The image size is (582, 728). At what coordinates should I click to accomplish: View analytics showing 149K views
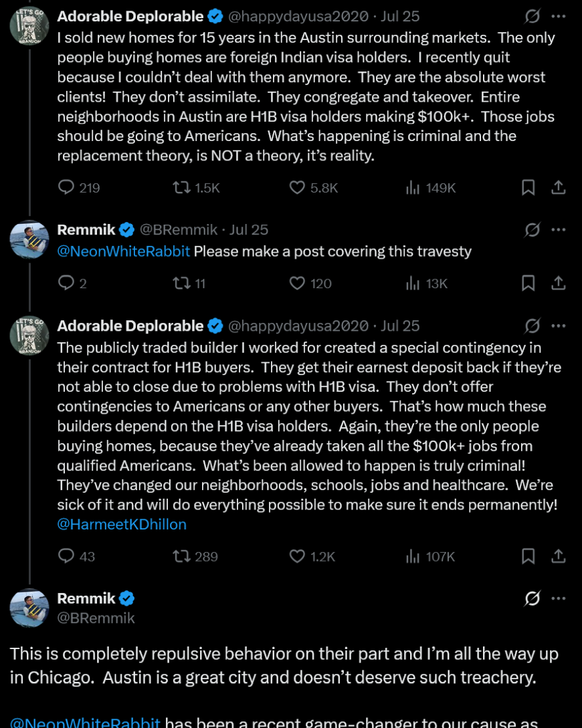coord(413,187)
